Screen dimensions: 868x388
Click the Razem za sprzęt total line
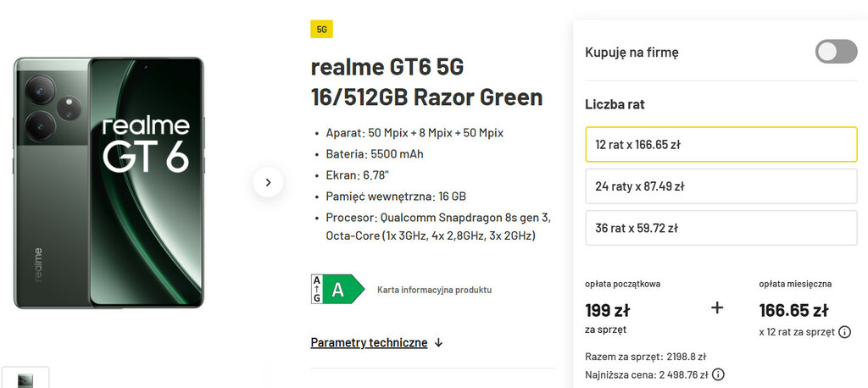coord(646,357)
